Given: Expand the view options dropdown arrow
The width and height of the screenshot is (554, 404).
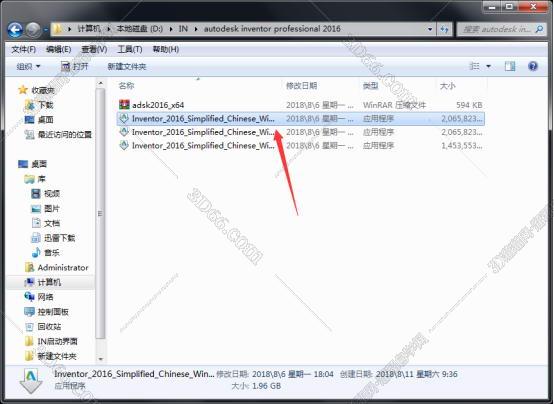Looking at the screenshot, I should (488, 66).
